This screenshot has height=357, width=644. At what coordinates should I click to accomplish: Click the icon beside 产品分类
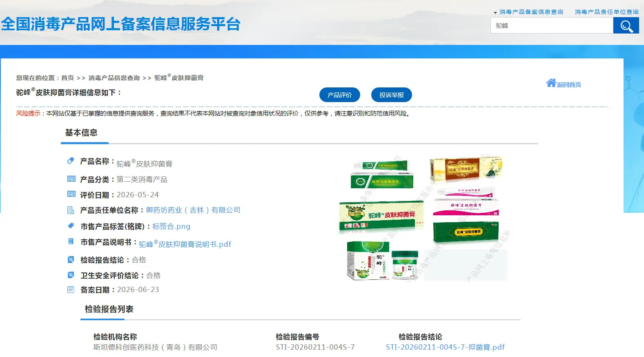[71, 179]
